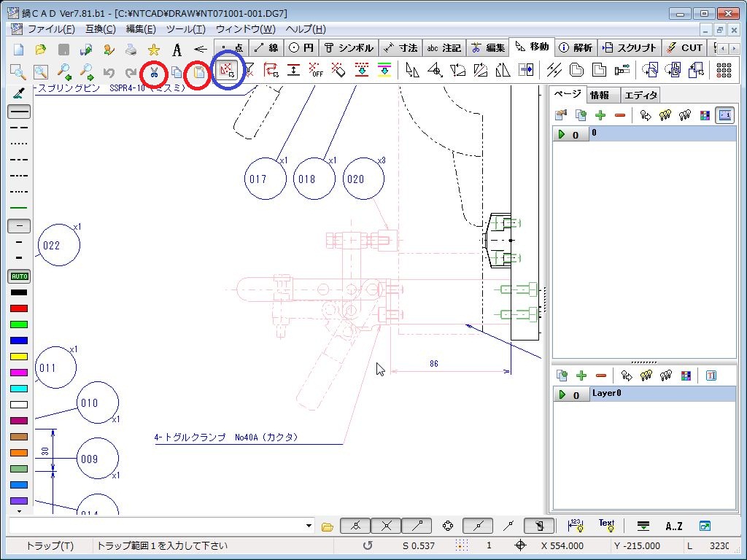
Task: Click the red minus delete page icon
Action: pyautogui.click(x=620, y=115)
